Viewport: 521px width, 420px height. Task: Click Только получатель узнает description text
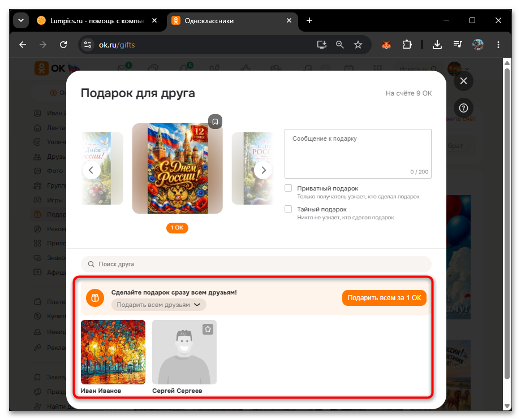[358, 197]
